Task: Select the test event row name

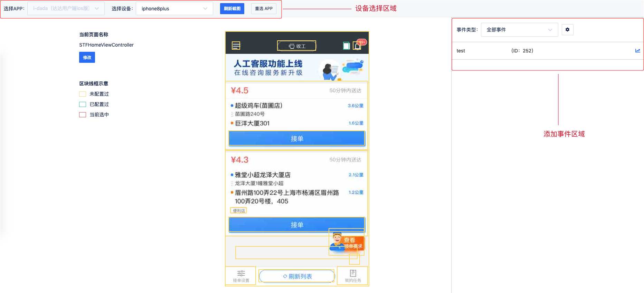Action: (x=461, y=51)
